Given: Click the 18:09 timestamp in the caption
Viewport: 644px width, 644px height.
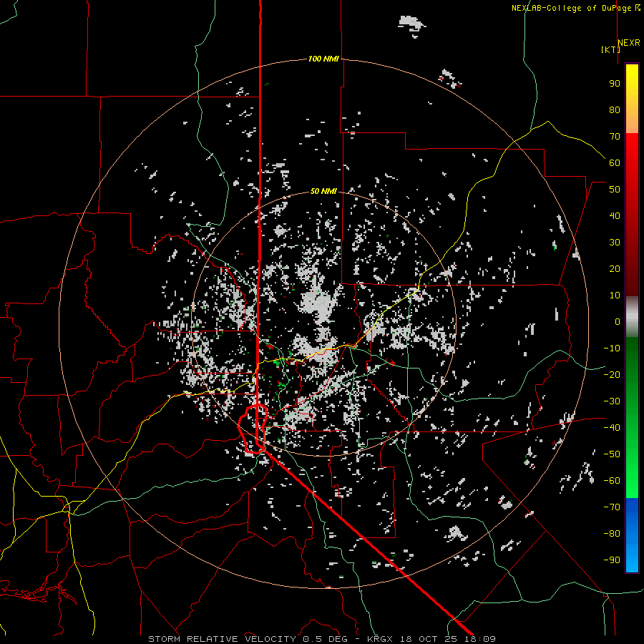Looking at the screenshot, I should pyautogui.click(x=480, y=639).
